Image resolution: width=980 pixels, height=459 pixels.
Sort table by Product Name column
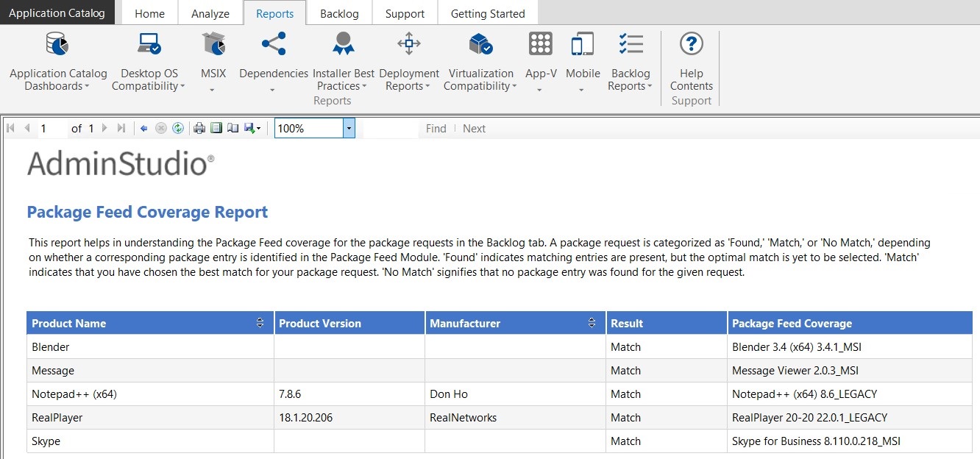click(x=260, y=324)
